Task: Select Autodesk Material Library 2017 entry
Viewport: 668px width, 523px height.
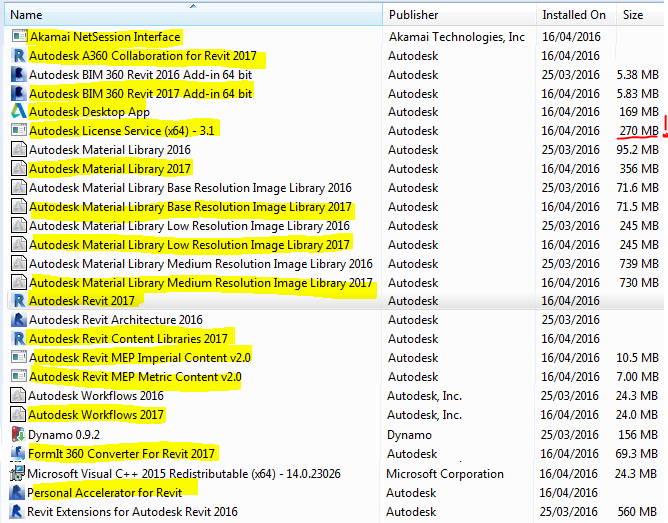Action: pyautogui.click(x=110, y=169)
